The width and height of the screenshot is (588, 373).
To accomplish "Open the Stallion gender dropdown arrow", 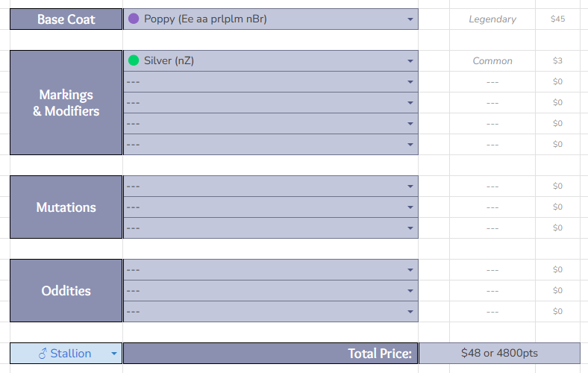I will (113, 354).
